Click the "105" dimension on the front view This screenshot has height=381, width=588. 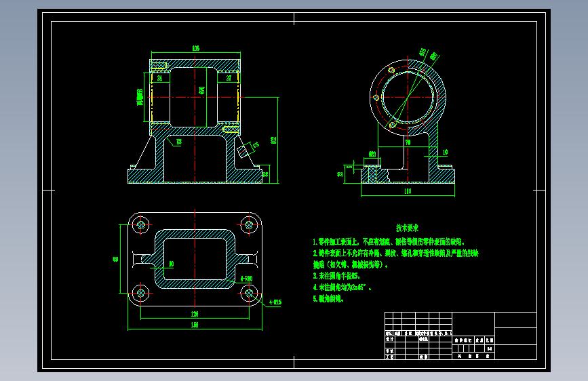[196, 48]
